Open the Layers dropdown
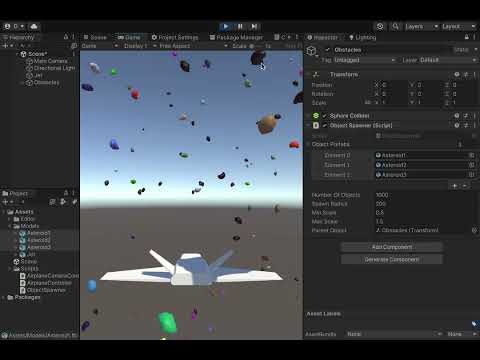 421,26
